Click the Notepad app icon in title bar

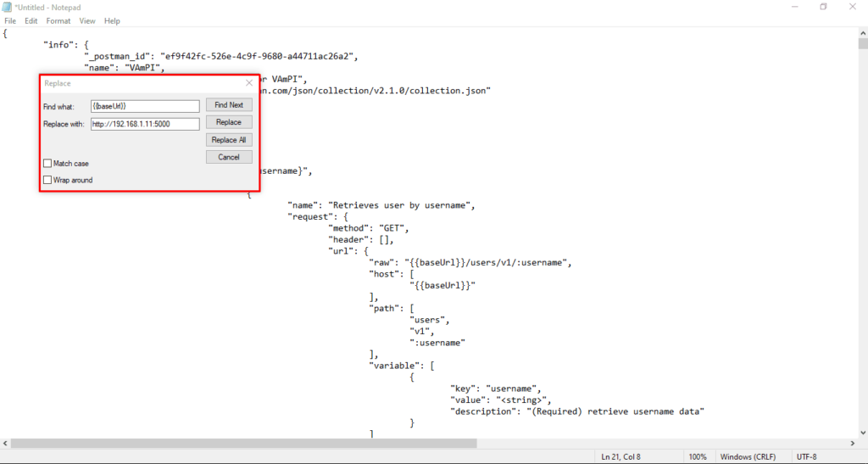click(x=7, y=7)
